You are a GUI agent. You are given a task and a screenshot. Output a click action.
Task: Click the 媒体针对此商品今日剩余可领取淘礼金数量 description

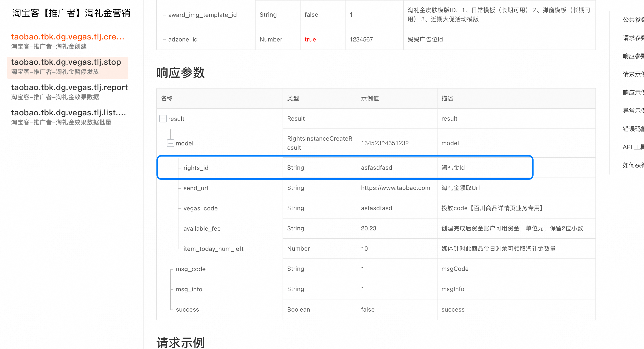point(498,249)
